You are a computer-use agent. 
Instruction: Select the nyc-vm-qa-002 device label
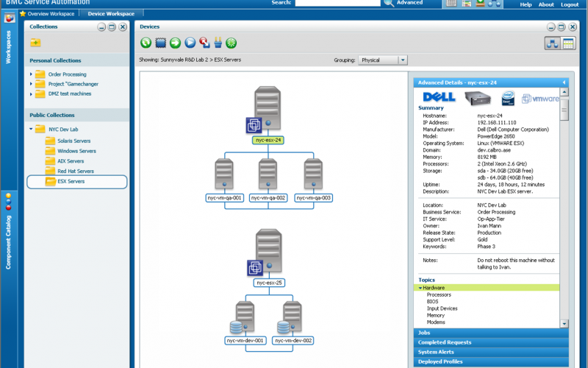pyautogui.click(x=268, y=198)
